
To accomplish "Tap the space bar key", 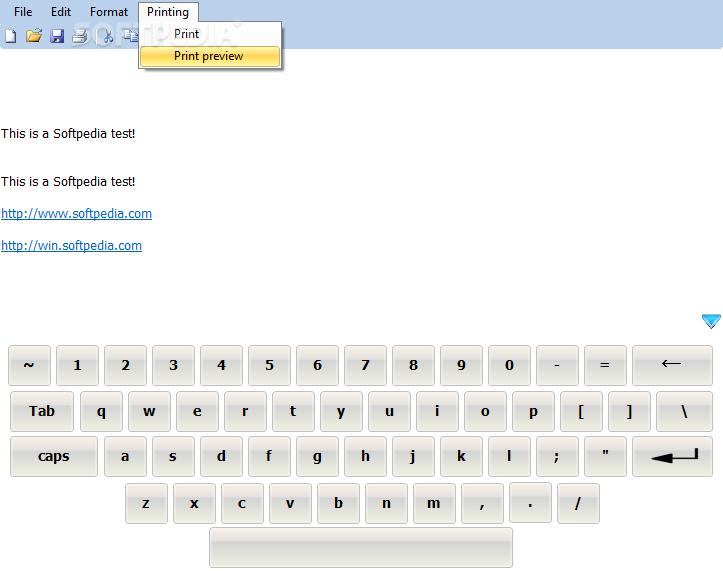I will click(361, 547).
